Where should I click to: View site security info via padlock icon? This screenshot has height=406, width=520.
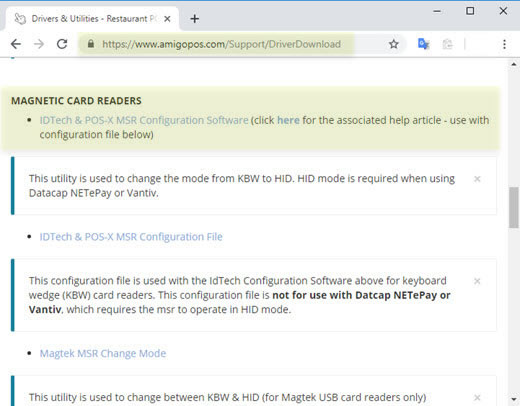(91, 44)
